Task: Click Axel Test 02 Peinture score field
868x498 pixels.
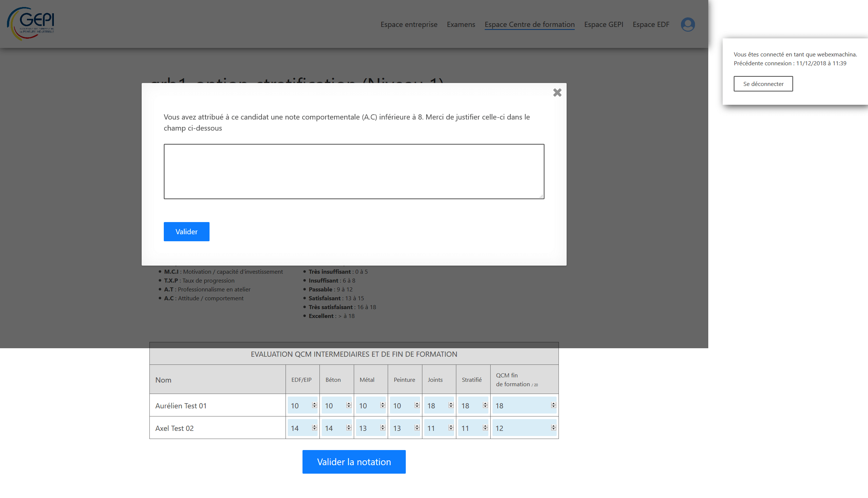Action: [x=405, y=428]
